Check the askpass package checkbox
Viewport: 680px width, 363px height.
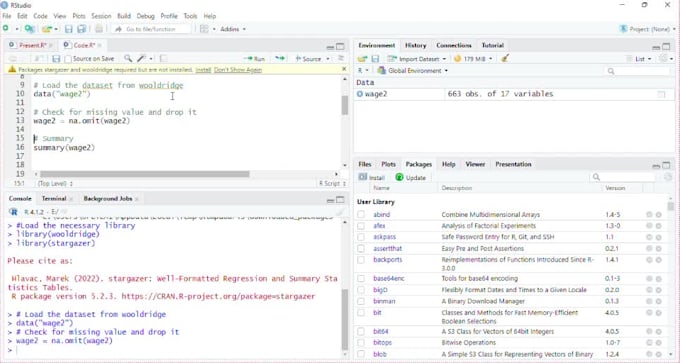coord(361,237)
